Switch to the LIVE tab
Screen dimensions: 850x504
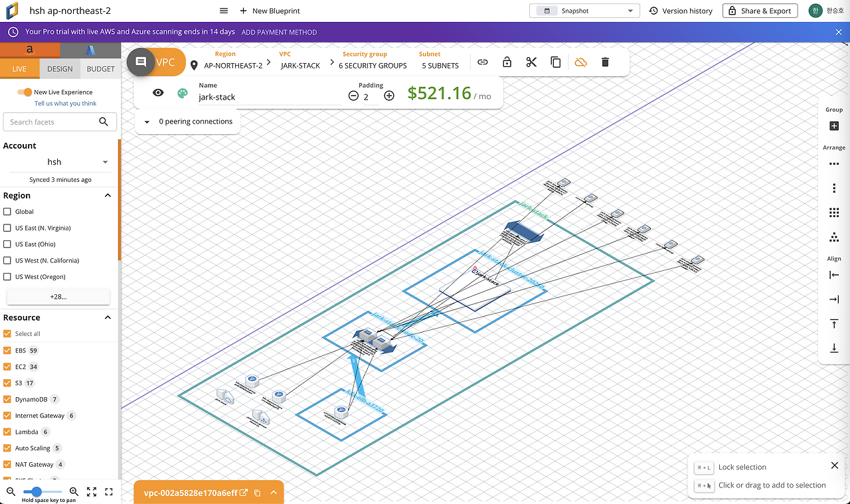pyautogui.click(x=20, y=69)
